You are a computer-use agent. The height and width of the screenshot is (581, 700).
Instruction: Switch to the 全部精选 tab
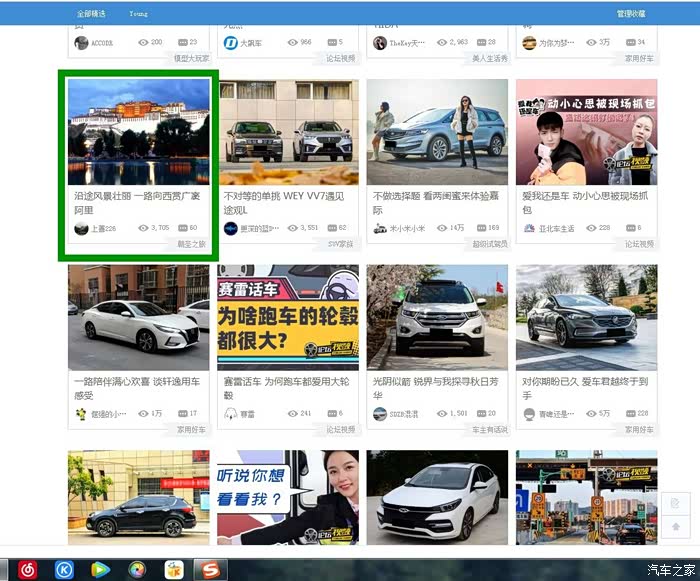(91, 14)
